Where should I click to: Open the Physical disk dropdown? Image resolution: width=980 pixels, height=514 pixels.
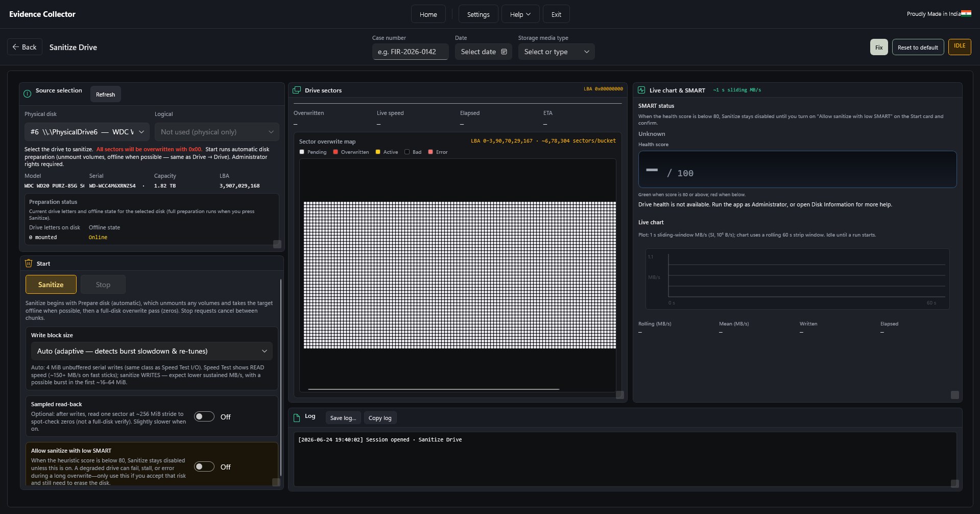(87, 132)
